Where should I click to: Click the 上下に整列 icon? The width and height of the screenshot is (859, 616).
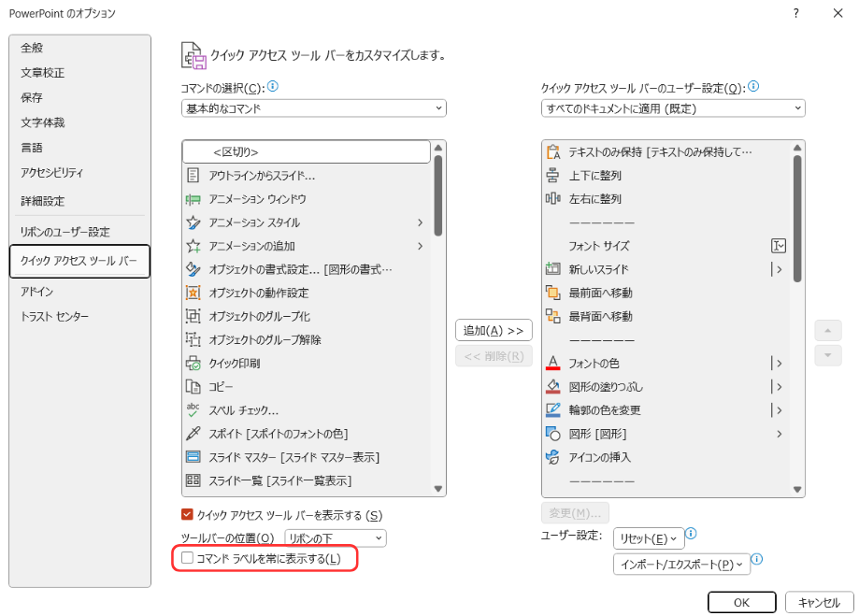tap(552, 176)
